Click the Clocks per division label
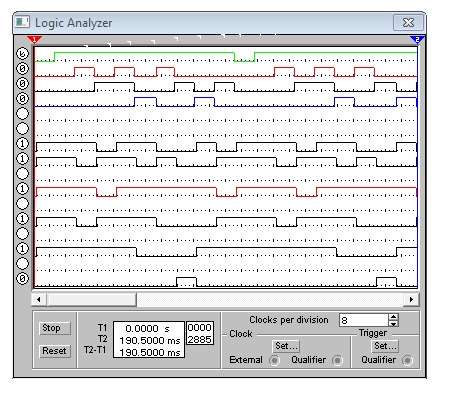The image size is (450, 396). [x=289, y=320]
